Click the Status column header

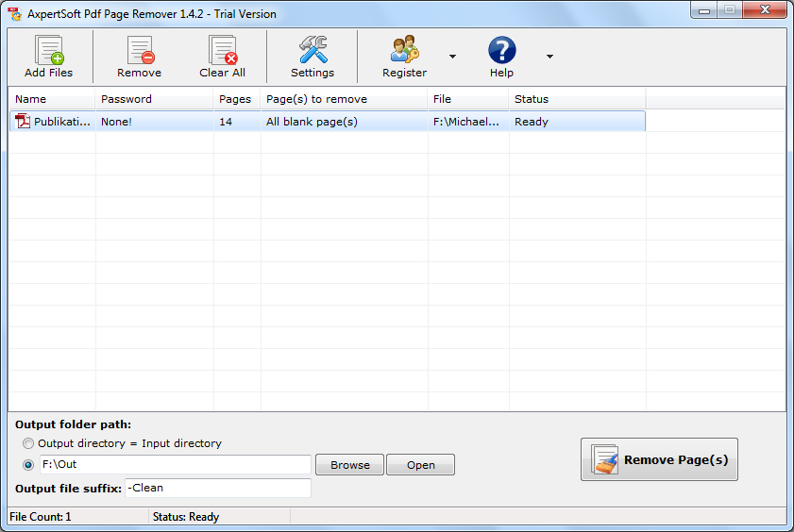point(577,99)
